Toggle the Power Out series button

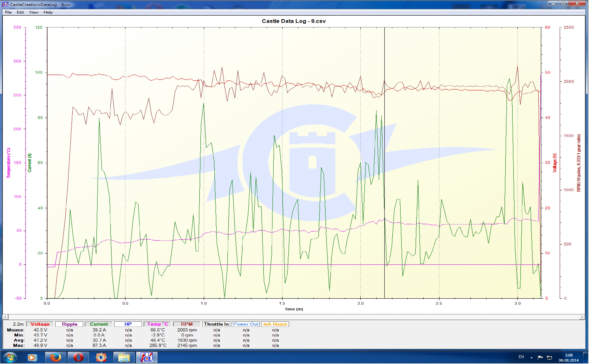(246, 324)
